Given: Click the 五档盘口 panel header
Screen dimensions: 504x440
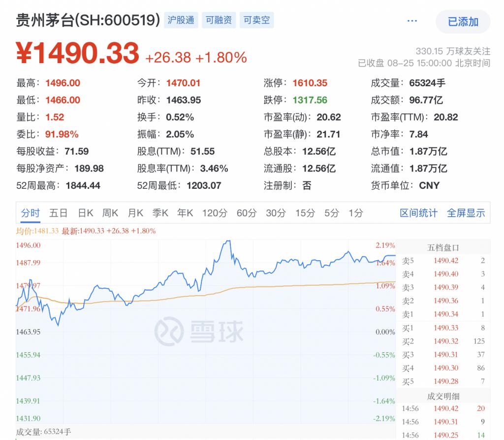Looking at the screenshot, I should tap(443, 247).
